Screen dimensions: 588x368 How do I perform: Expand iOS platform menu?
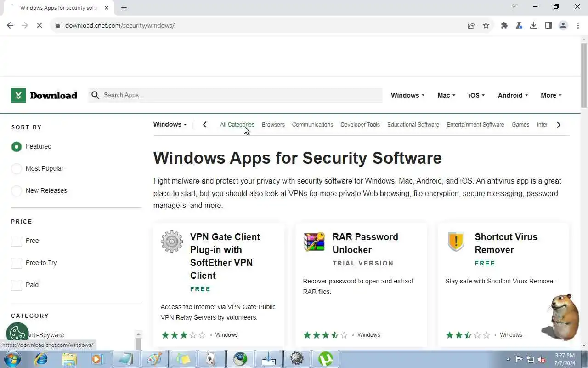476,95
